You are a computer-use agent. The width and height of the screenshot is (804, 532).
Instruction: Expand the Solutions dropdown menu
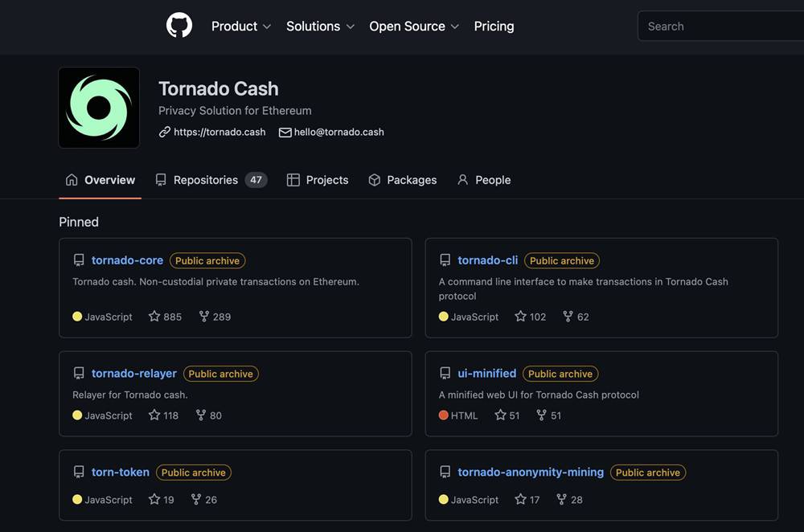(320, 27)
